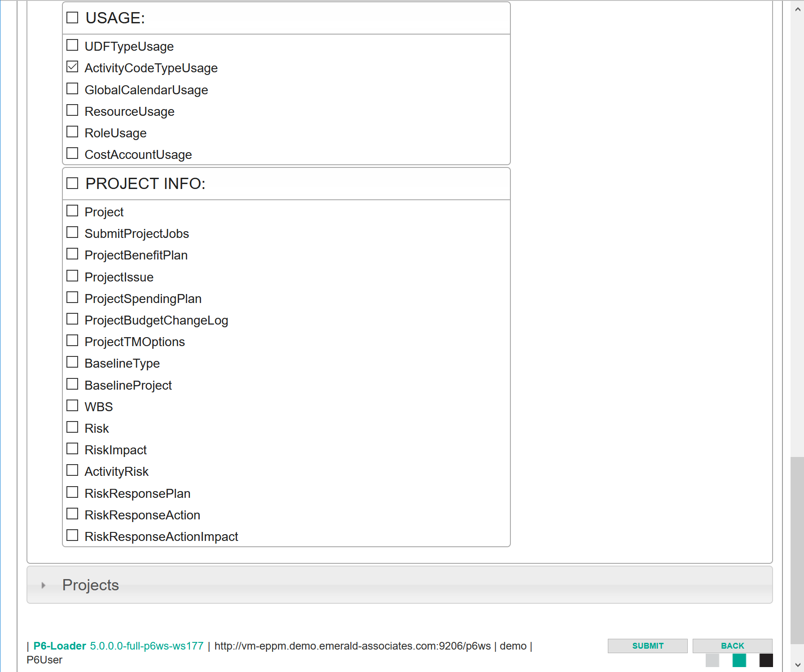Check the WBS checkbox
The width and height of the screenshot is (804, 672).
pyautogui.click(x=72, y=406)
